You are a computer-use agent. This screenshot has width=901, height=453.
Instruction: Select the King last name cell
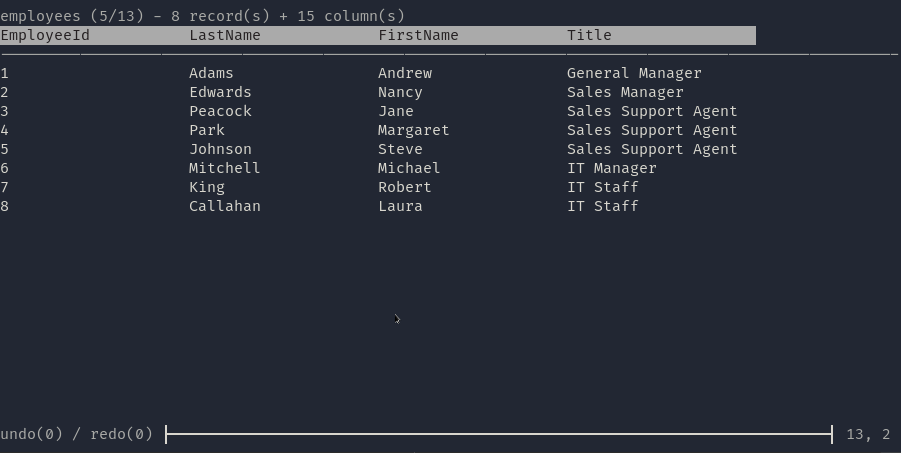point(207,187)
